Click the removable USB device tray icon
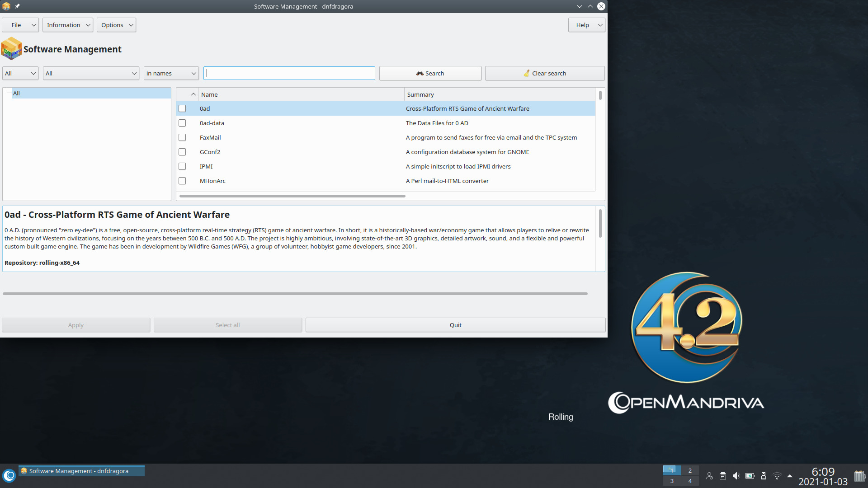The image size is (868, 488). coord(763,476)
